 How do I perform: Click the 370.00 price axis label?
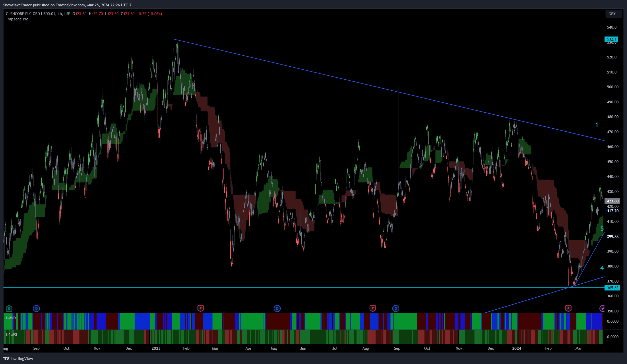click(613, 281)
